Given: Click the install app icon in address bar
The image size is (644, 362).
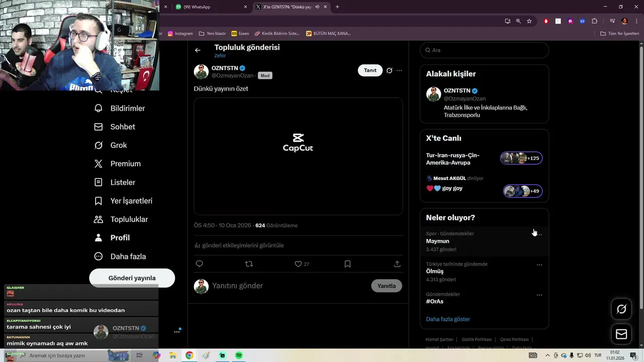Looking at the screenshot, I should (508, 21).
